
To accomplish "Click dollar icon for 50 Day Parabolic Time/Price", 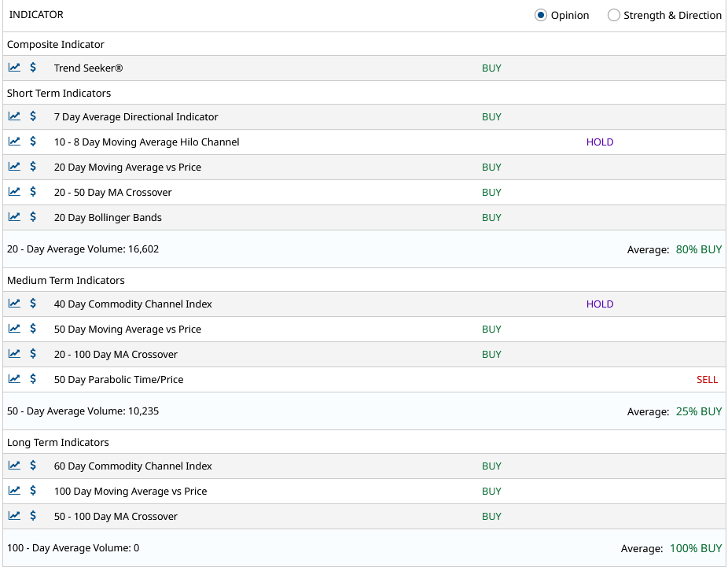I will coord(33,378).
